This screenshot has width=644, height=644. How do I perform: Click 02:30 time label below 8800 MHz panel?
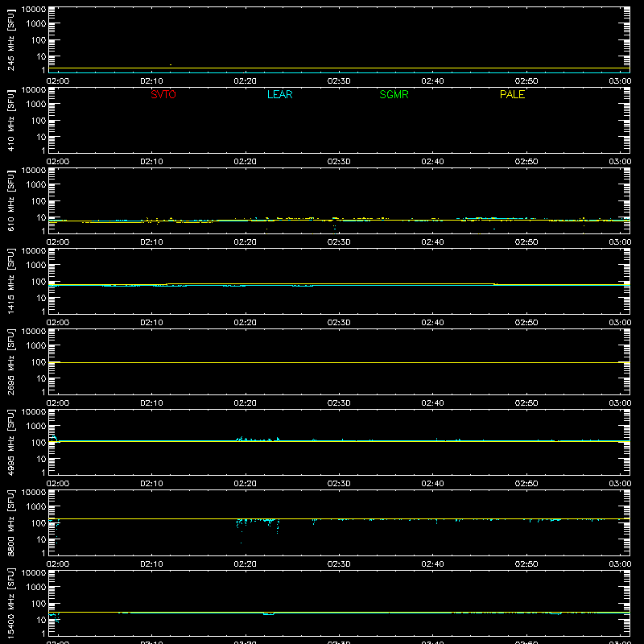pyautogui.click(x=339, y=564)
